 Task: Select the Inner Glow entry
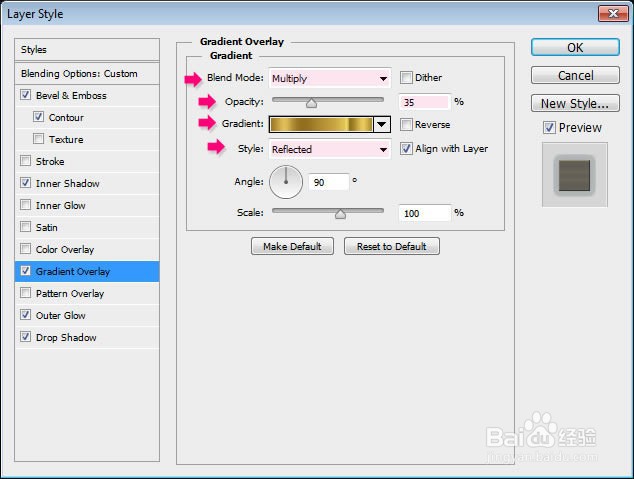coord(61,205)
